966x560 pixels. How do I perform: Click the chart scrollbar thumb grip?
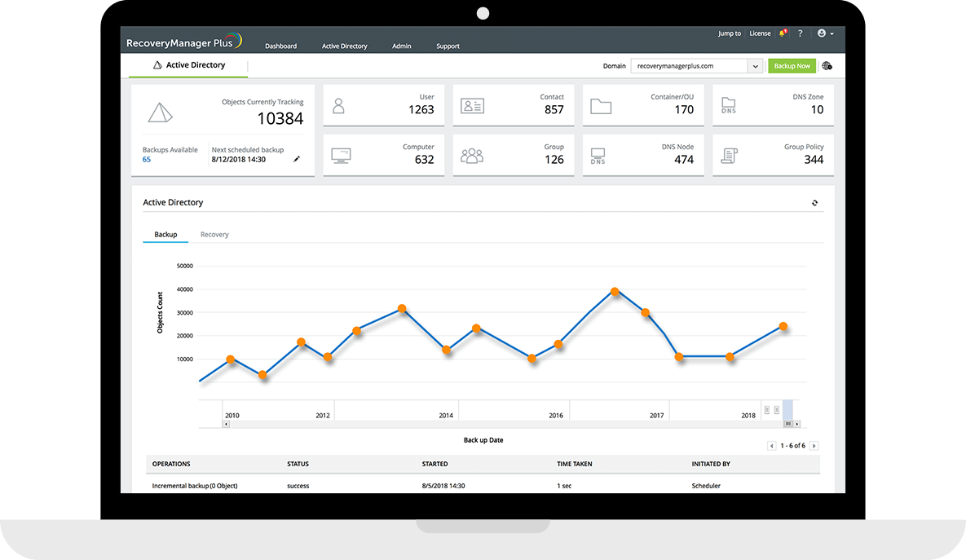(788, 425)
